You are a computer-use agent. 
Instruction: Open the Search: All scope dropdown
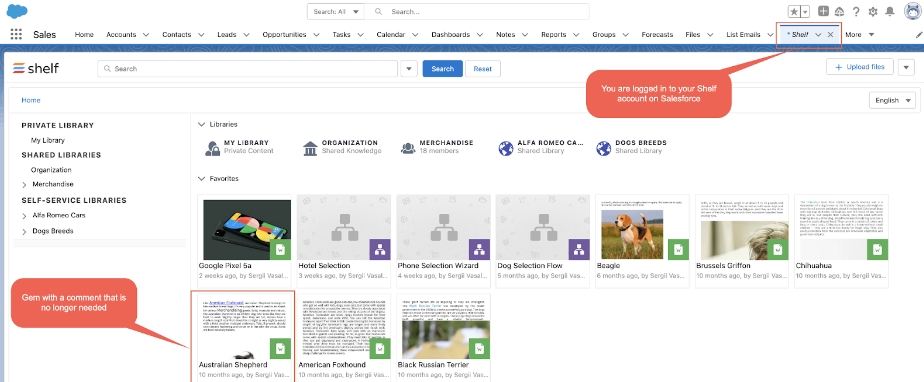coord(336,11)
